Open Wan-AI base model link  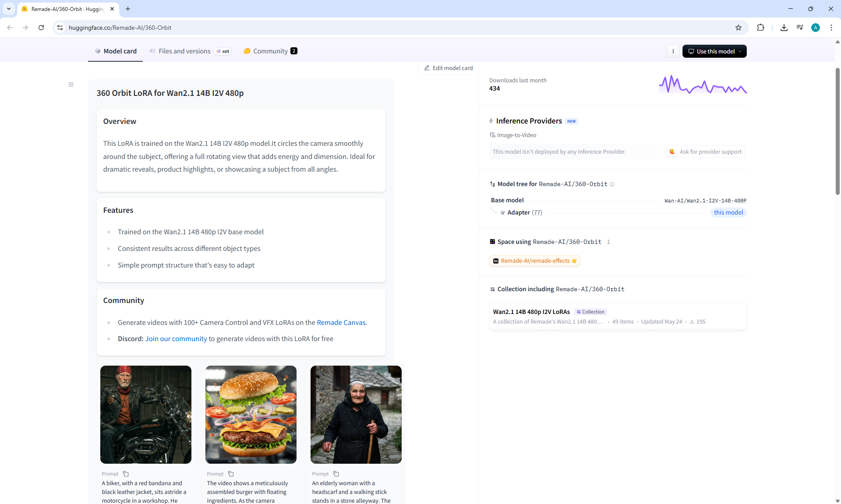coord(705,201)
